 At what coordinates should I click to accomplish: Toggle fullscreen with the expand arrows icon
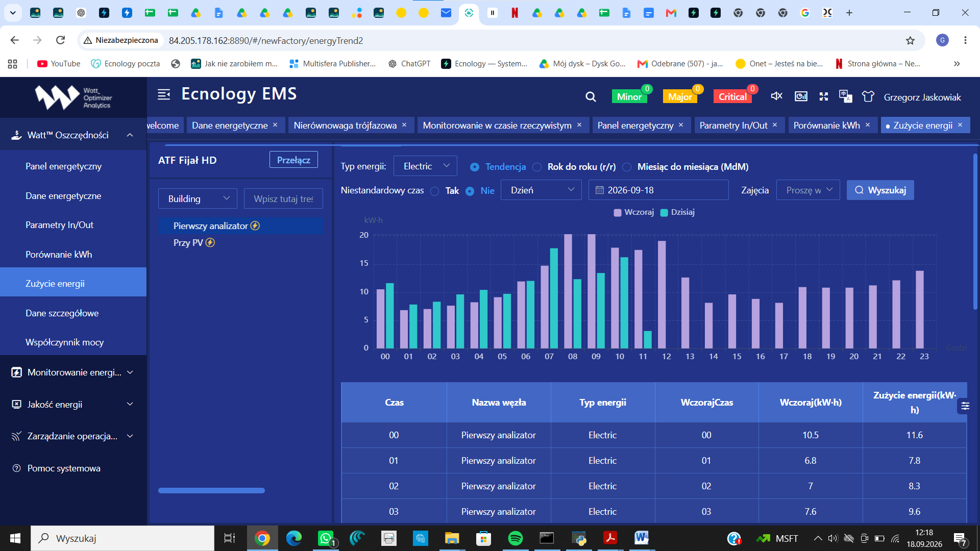click(824, 96)
